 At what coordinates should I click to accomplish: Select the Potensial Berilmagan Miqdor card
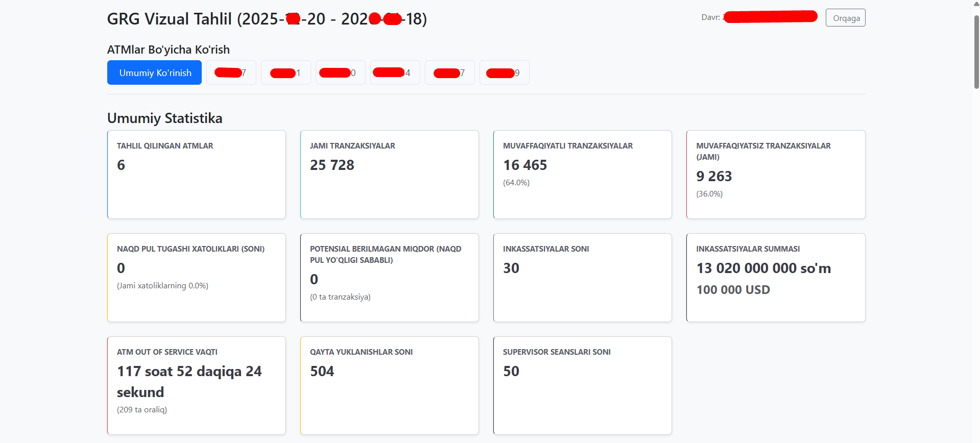tap(389, 278)
